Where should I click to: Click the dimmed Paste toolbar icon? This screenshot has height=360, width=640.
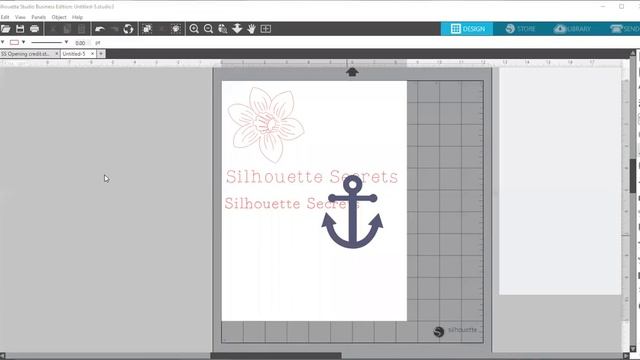point(82,29)
